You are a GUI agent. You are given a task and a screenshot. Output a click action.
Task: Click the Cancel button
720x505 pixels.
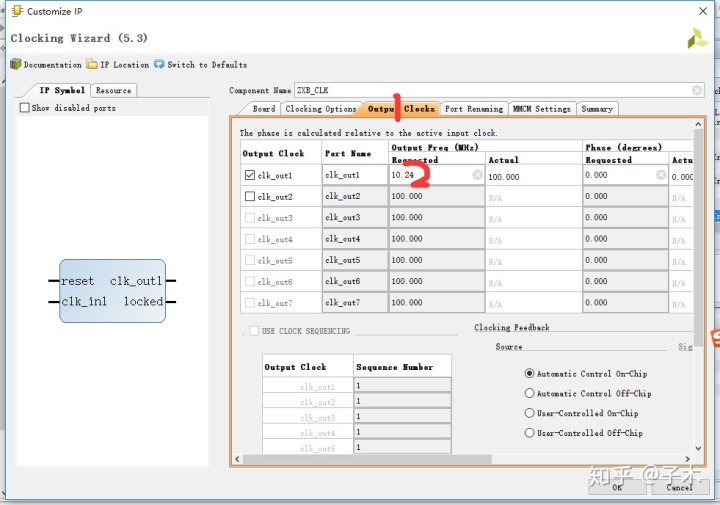click(679, 487)
